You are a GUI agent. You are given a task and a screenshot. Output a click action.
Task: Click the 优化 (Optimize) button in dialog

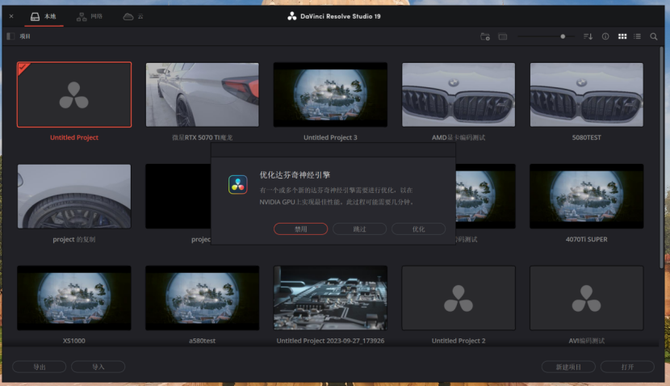point(418,229)
